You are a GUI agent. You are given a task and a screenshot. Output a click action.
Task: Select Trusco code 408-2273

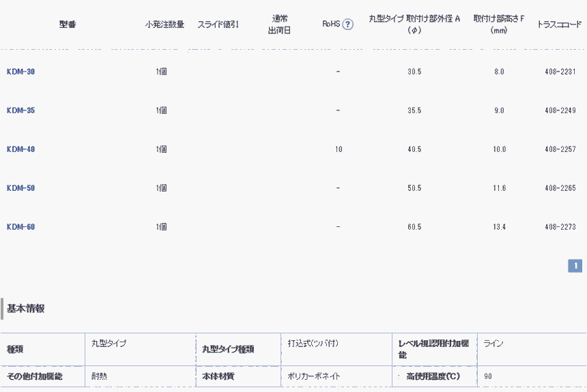coord(560,227)
